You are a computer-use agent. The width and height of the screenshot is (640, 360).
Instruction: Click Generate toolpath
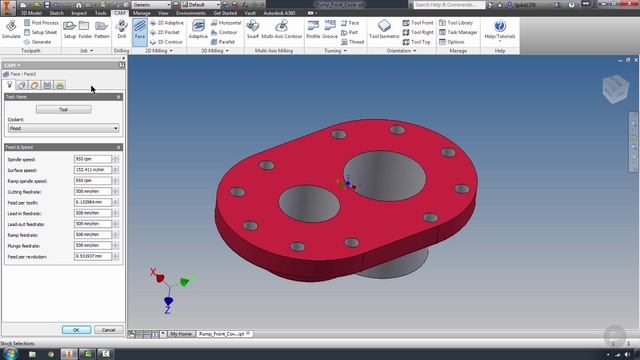point(37,42)
